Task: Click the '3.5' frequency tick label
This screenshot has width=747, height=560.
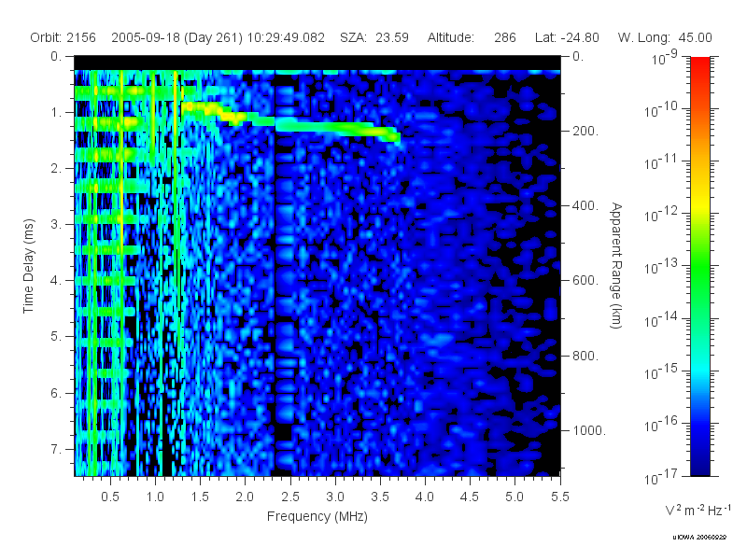Action: tap(380, 497)
